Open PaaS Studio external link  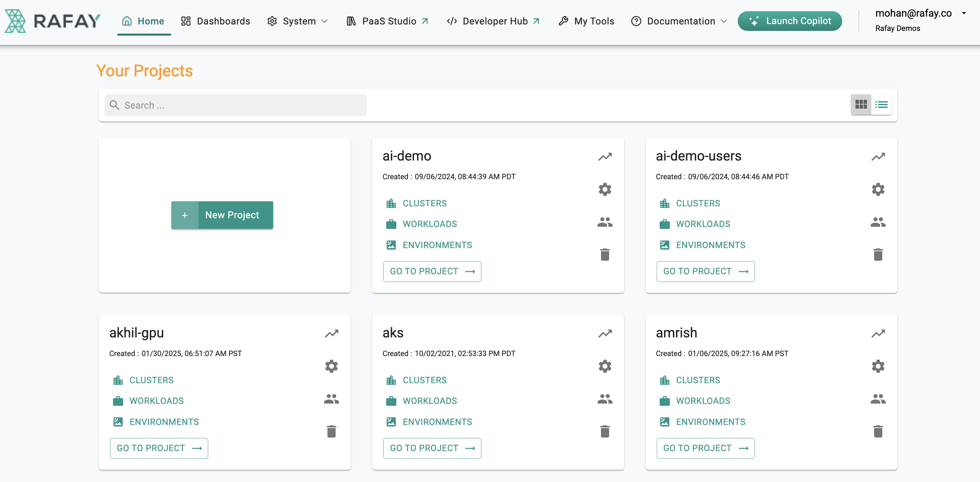(x=387, y=21)
